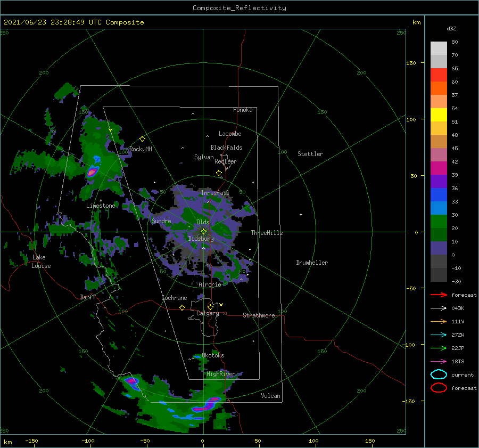Click the HighRiver label
The height and width of the screenshot is (448, 479).
coord(221,374)
